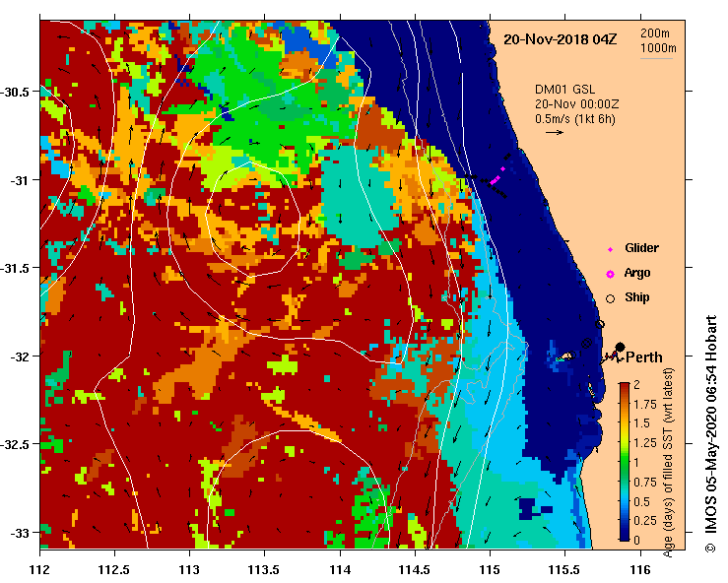Click the '20-Nov 00:00Z' timestamp text
Image resolution: width=728 pixels, height=583 pixels.
[x=576, y=104]
